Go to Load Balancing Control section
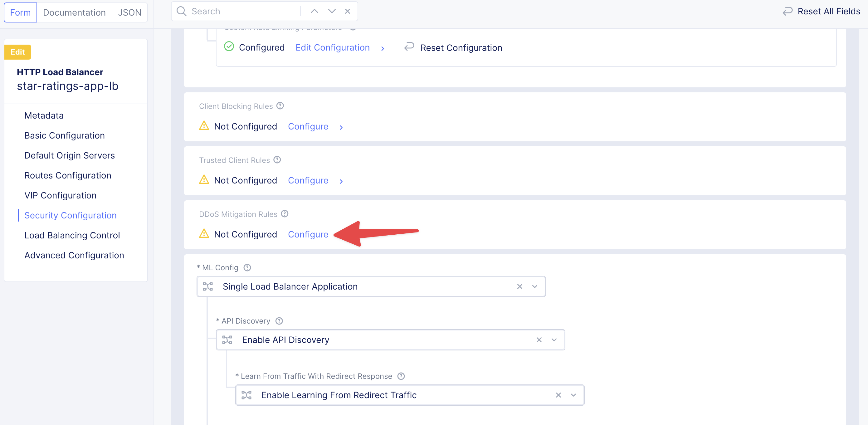 [x=72, y=235]
